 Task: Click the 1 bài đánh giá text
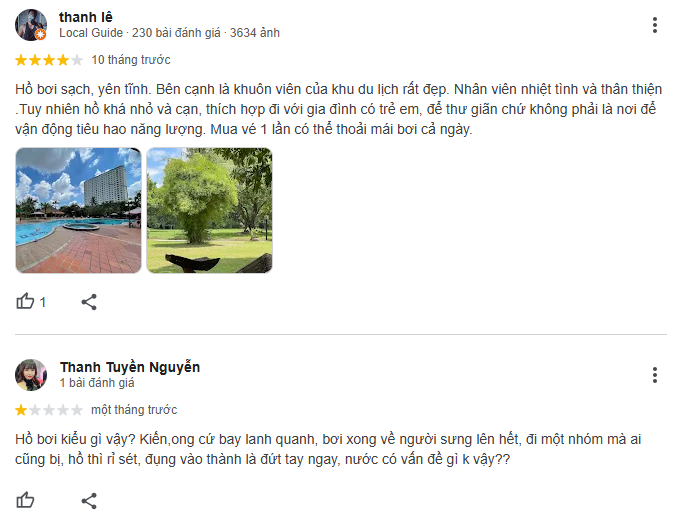(97, 383)
